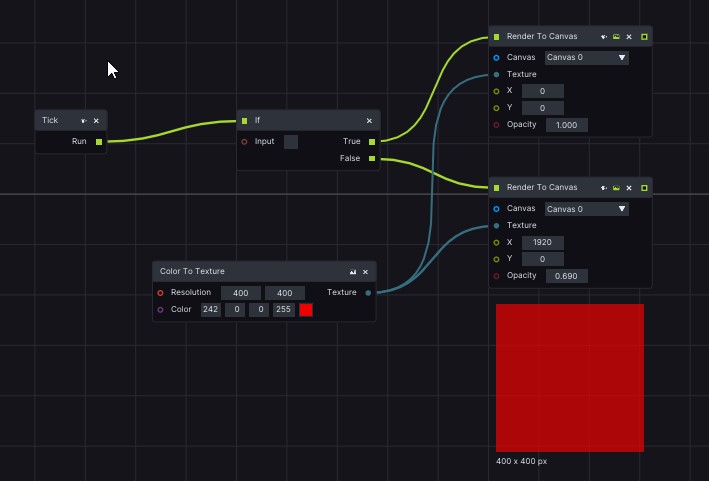Click the image preview icon on bottom Render To Canvas

pos(616,188)
